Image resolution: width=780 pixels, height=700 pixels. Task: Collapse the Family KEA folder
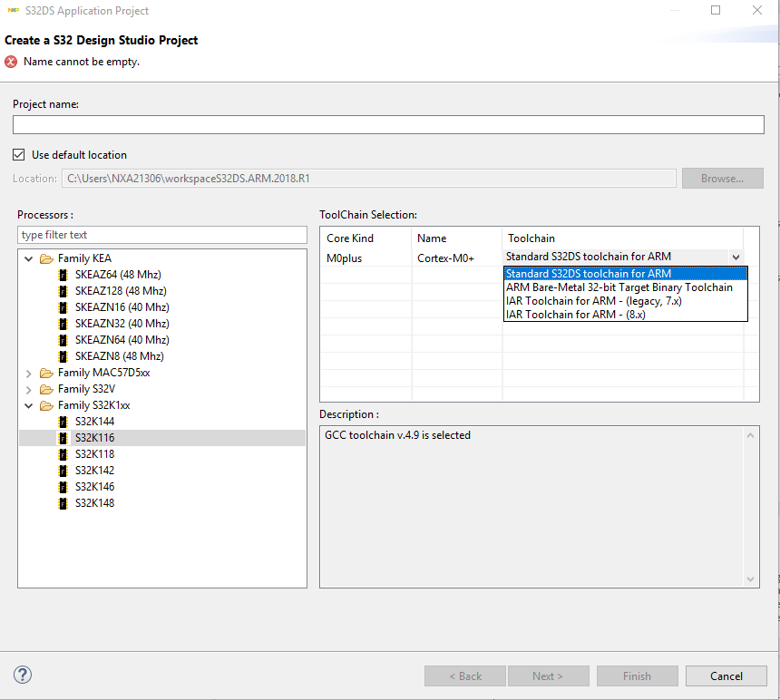click(29, 258)
